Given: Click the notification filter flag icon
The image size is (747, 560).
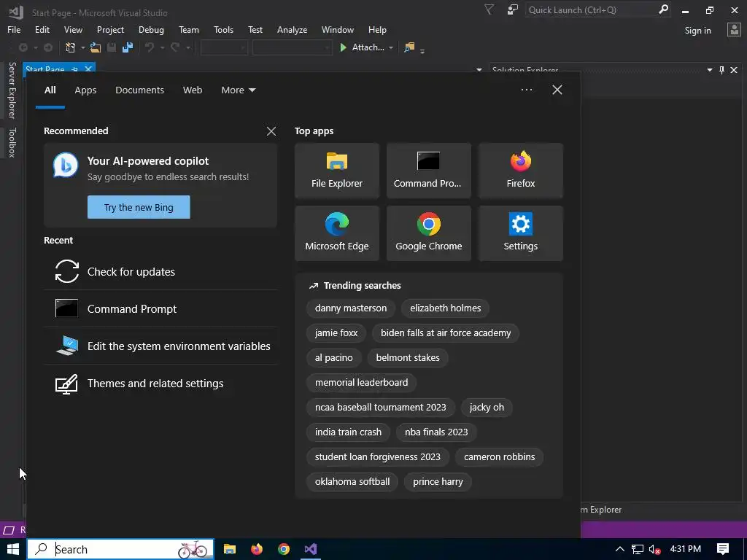Looking at the screenshot, I should click(x=489, y=9).
